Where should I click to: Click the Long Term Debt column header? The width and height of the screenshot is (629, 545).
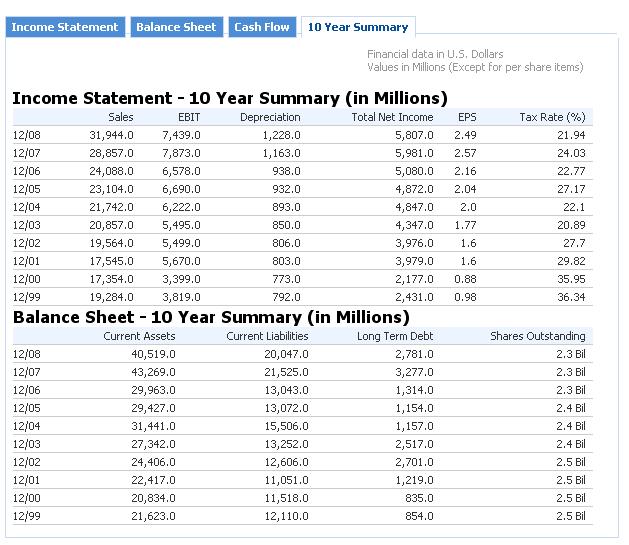(x=396, y=336)
